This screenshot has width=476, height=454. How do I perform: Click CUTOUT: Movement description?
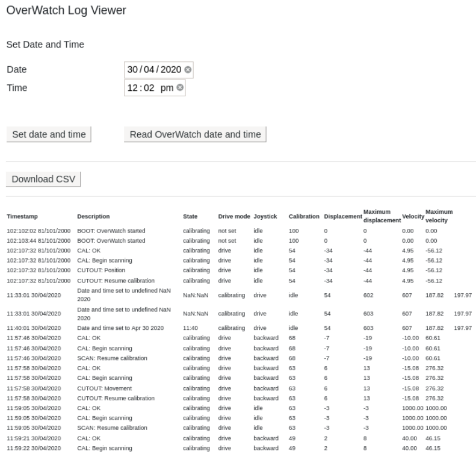point(105,388)
